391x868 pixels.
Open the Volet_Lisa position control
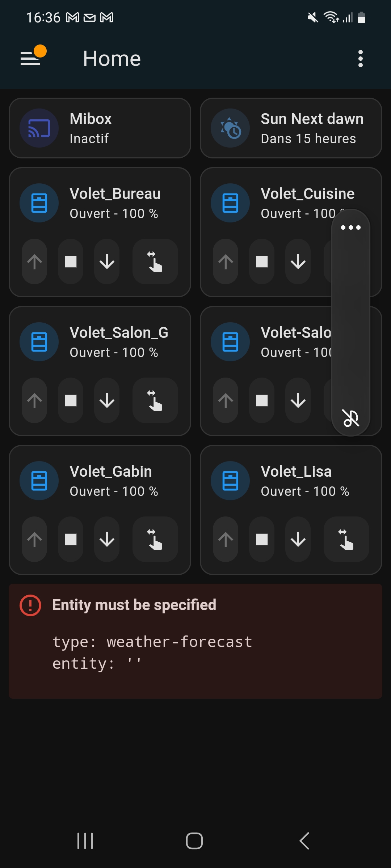(346, 539)
